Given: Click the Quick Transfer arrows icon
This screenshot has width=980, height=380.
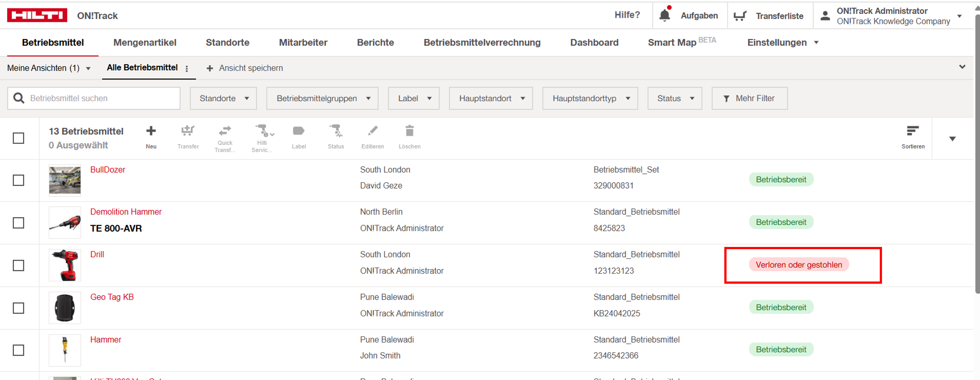Looking at the screenshot, I should pos(225,131).
